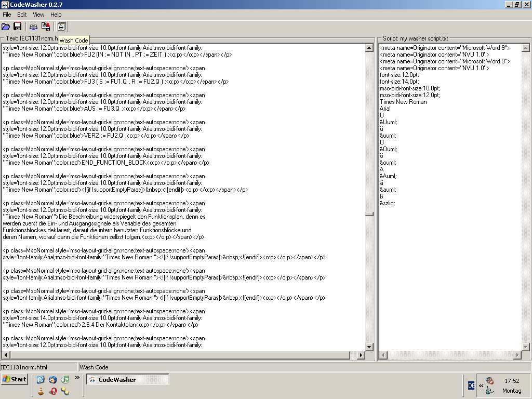Click the open-book script icon in toolbar

pos(33,26)
